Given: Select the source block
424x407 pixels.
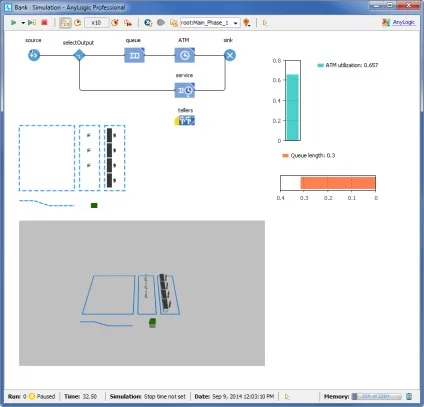Looking at the screenshot, I should [34, 55].
